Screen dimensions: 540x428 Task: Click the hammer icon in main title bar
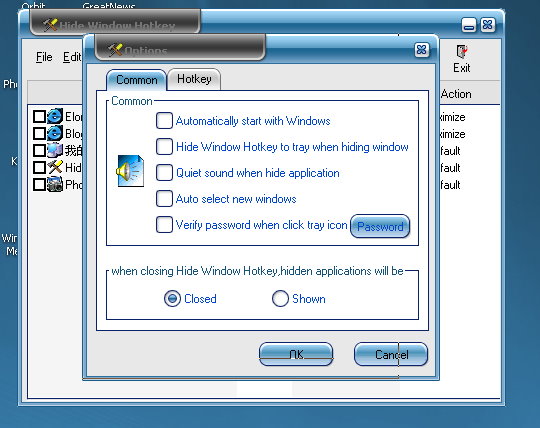click(50, 25)
